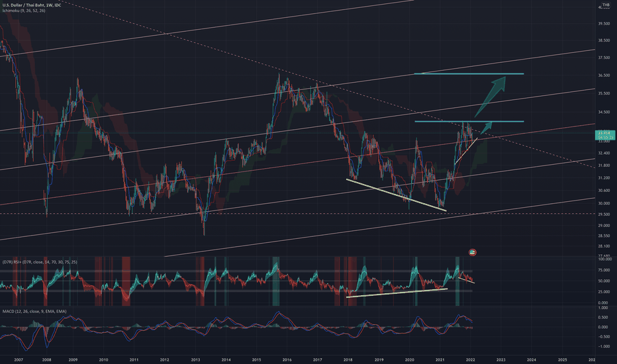Click the 2010 label on time axis
This screenshot has height=364, width=617.
point(103,359)
